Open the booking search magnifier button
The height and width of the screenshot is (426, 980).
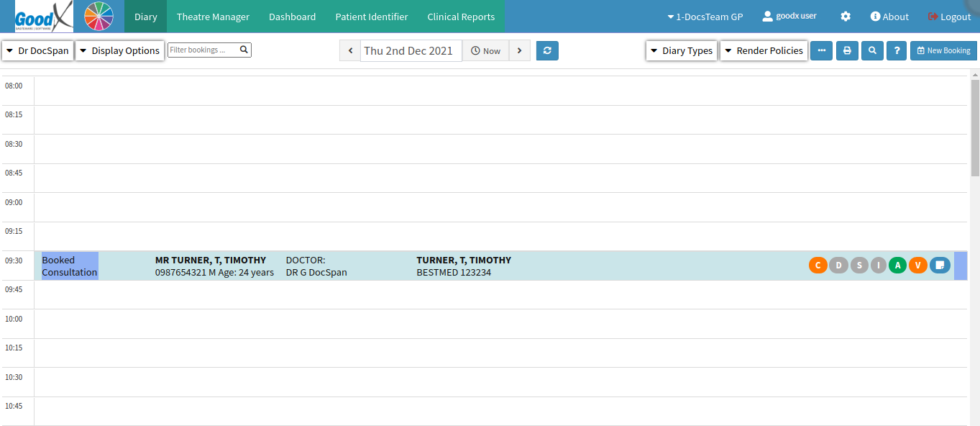tap(872, 51)
